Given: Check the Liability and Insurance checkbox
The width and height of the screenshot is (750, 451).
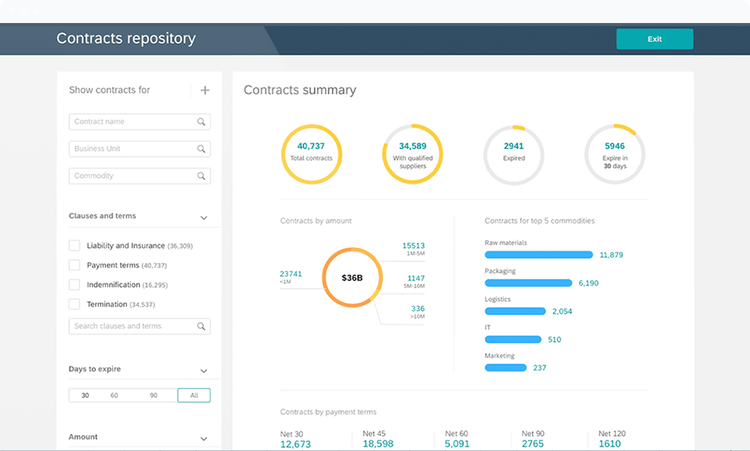Looking at the screenshot, I should coord(74,245).
